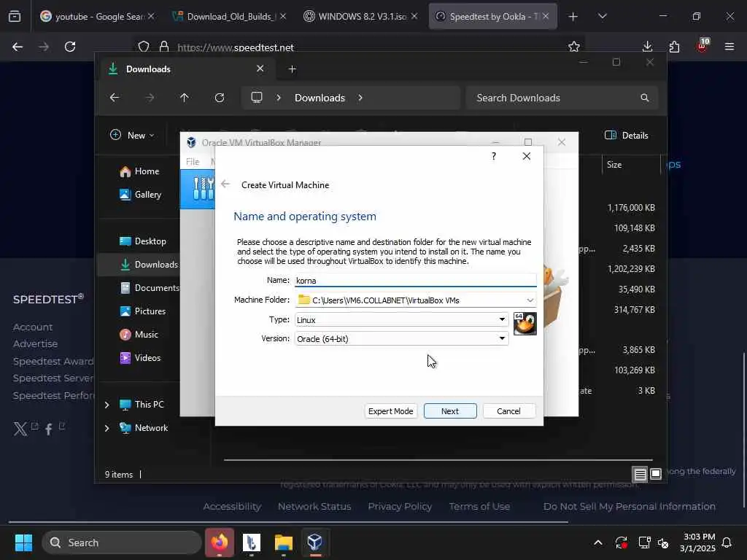Click the wizard back arrow icon

(x=225, y=184)
